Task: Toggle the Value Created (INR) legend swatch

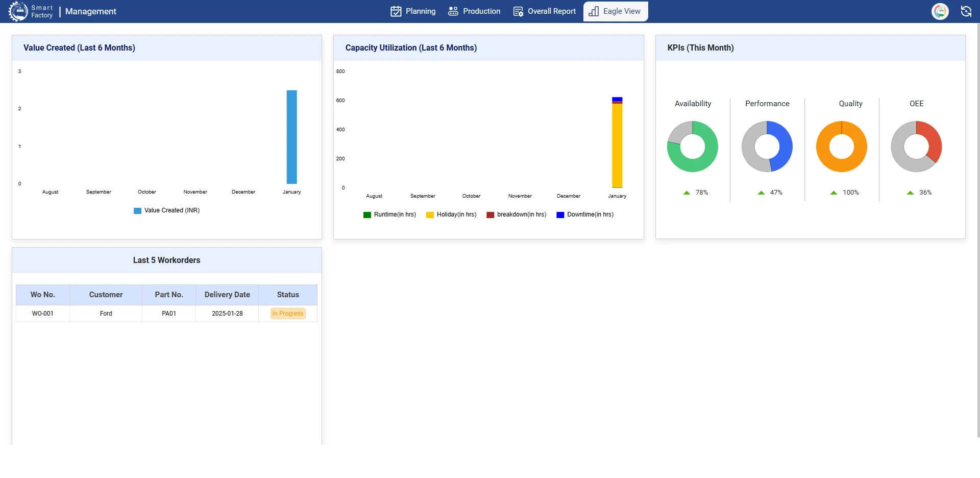Action: coord(137,210)
